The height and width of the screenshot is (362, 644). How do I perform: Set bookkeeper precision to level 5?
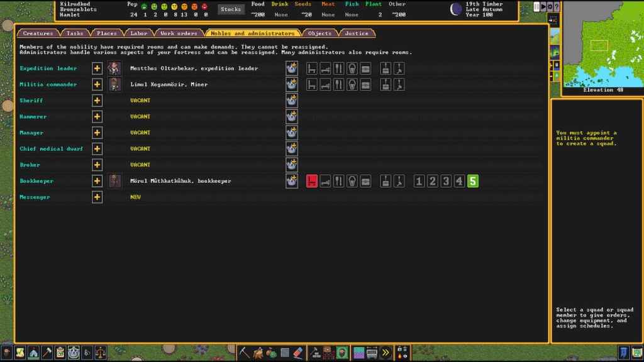click(x=473, y=181)
